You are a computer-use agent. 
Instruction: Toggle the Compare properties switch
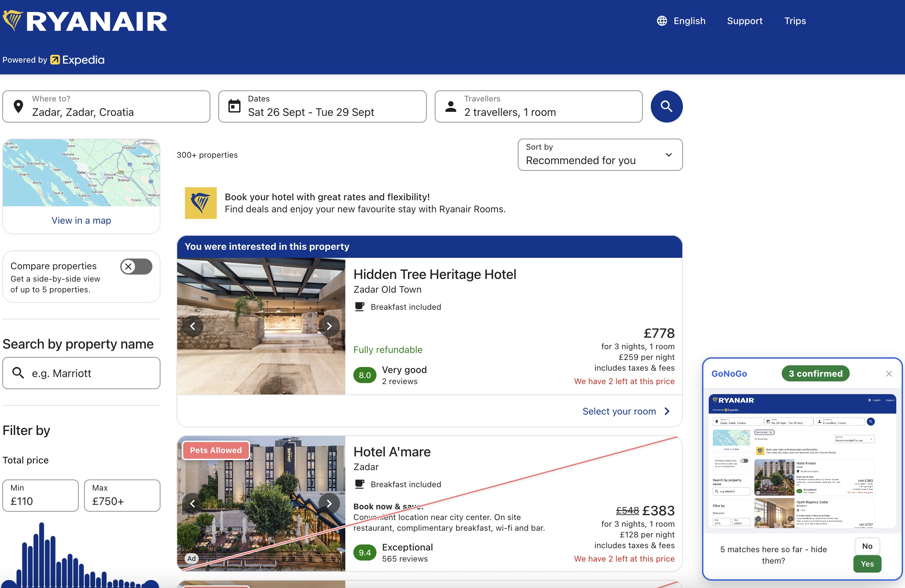point(136,267)
